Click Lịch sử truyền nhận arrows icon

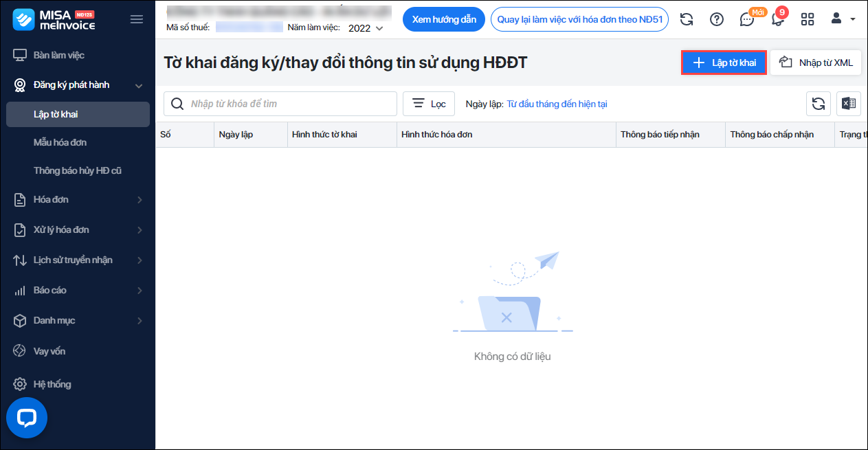(20, 260)
